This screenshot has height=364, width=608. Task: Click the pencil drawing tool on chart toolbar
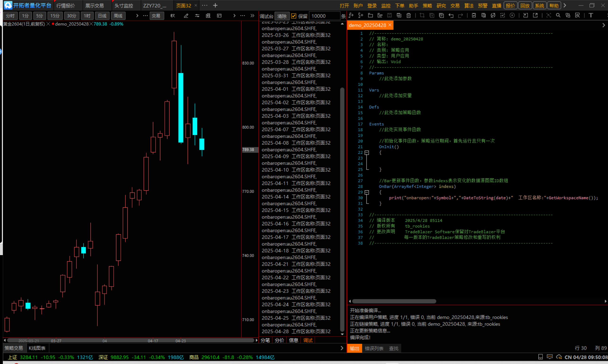(186, 16)
